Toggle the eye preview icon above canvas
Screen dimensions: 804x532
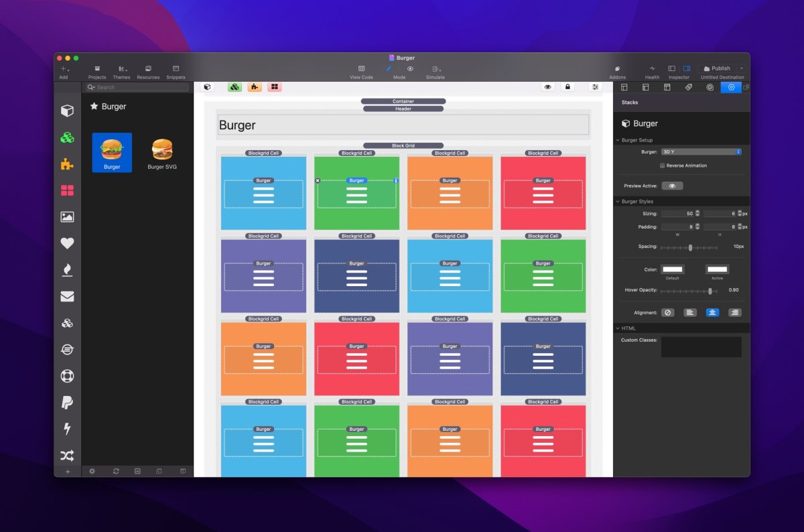[548, 87]
